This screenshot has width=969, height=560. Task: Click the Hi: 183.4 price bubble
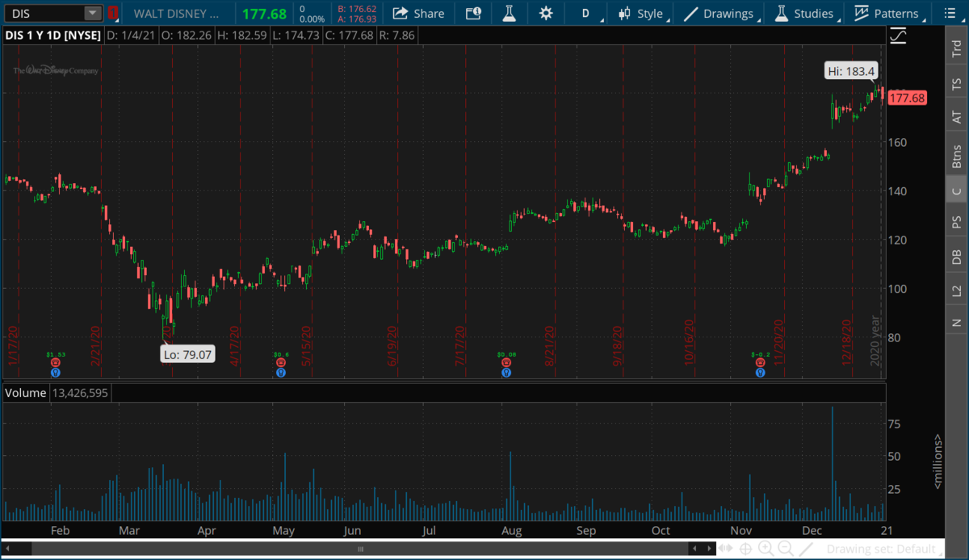[851, 71]
